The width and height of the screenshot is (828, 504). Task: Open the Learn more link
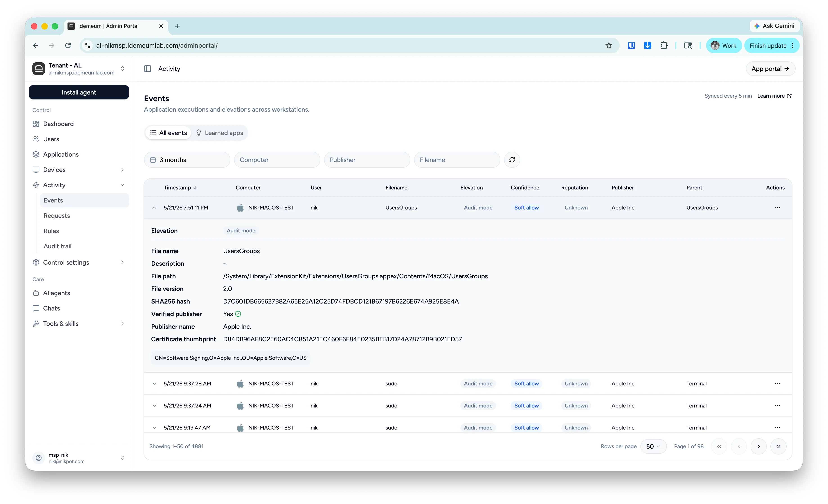(774, 96)
